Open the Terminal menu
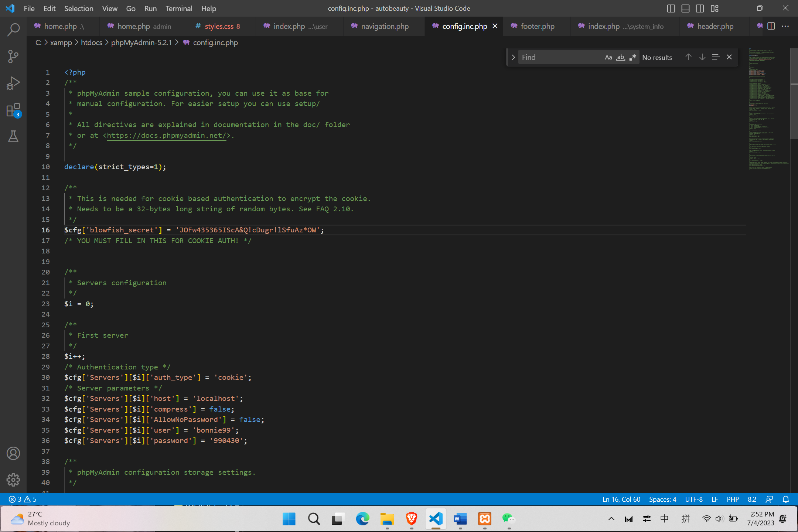The width and height of the screenshot is (798, 532). [x=179, y=8]
